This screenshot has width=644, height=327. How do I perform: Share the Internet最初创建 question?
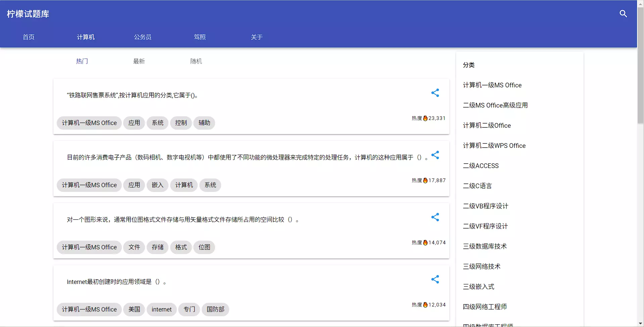point(435,279)
